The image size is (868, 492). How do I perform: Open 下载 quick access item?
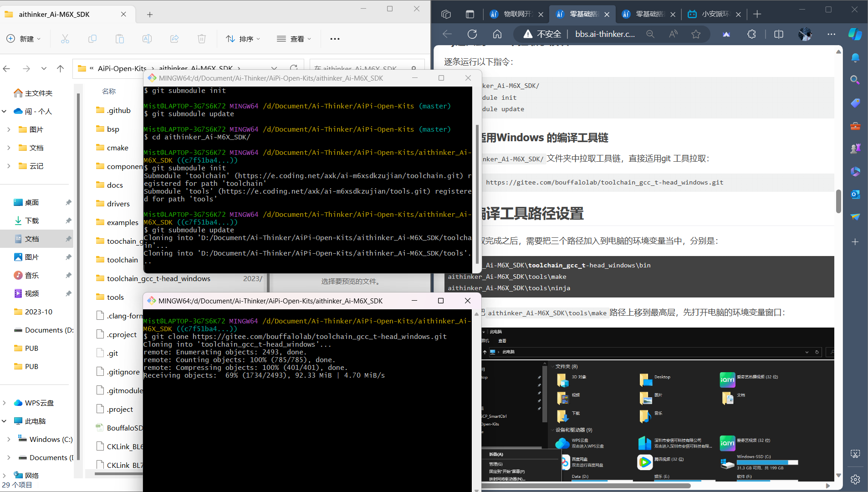pos(32,221)
